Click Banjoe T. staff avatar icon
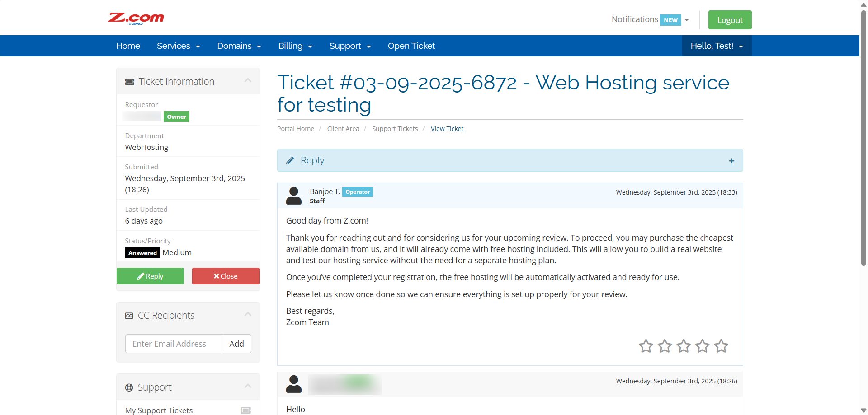Screen dimensions: 868x415 click(294, 196)
